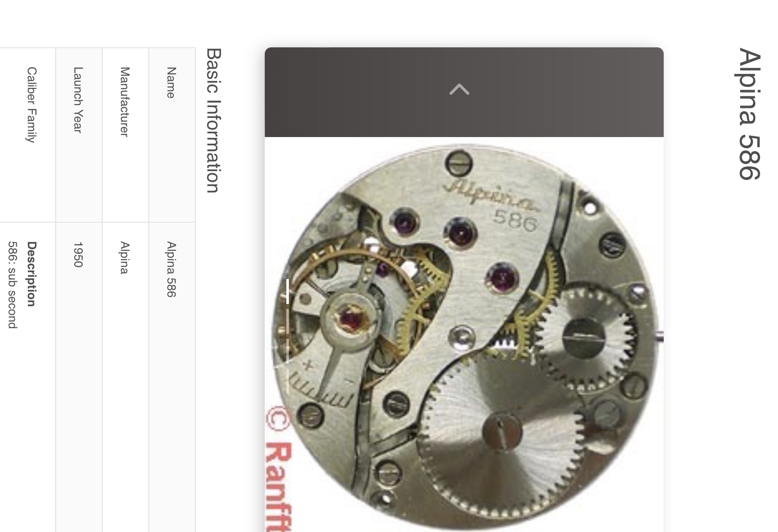Viewport: 778px width, 532px height.
Task: Select the 586: sub second text
Action: (x=12, y=285)
